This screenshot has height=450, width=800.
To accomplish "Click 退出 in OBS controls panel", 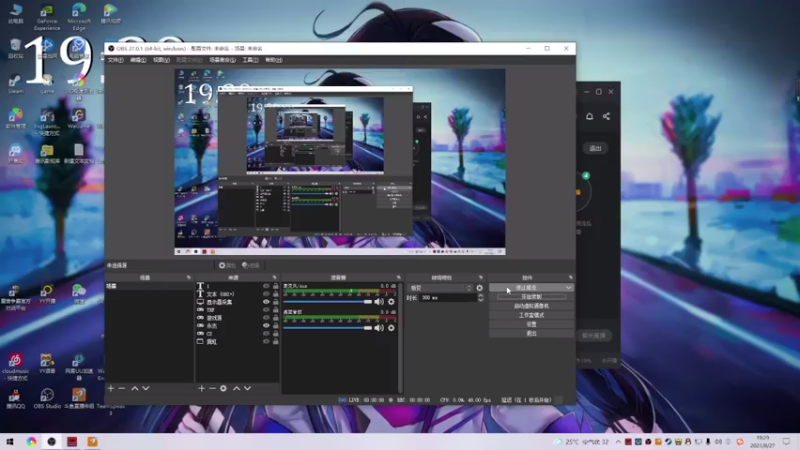I will [x=531, y=334].
